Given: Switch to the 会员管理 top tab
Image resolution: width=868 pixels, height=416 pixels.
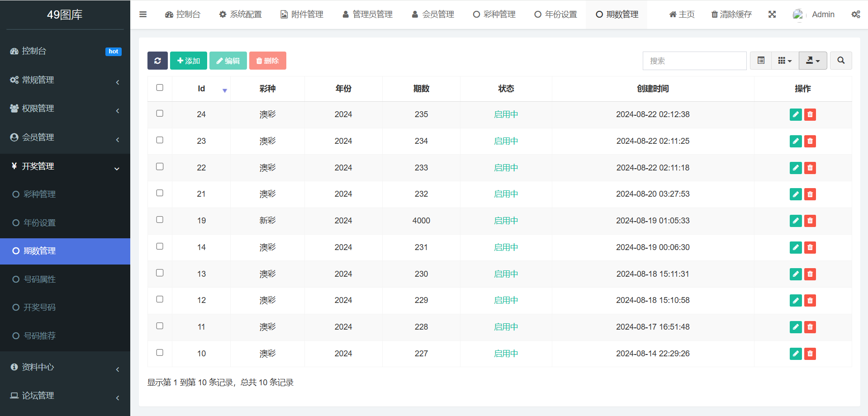Looking at the screenshot, I should coord(433,14).
